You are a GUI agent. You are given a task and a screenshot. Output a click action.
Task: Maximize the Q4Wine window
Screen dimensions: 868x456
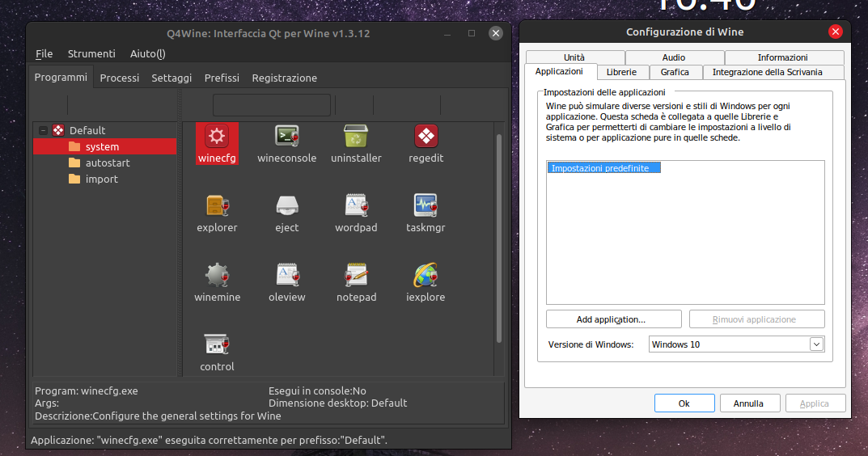click(x=472, y=33)
